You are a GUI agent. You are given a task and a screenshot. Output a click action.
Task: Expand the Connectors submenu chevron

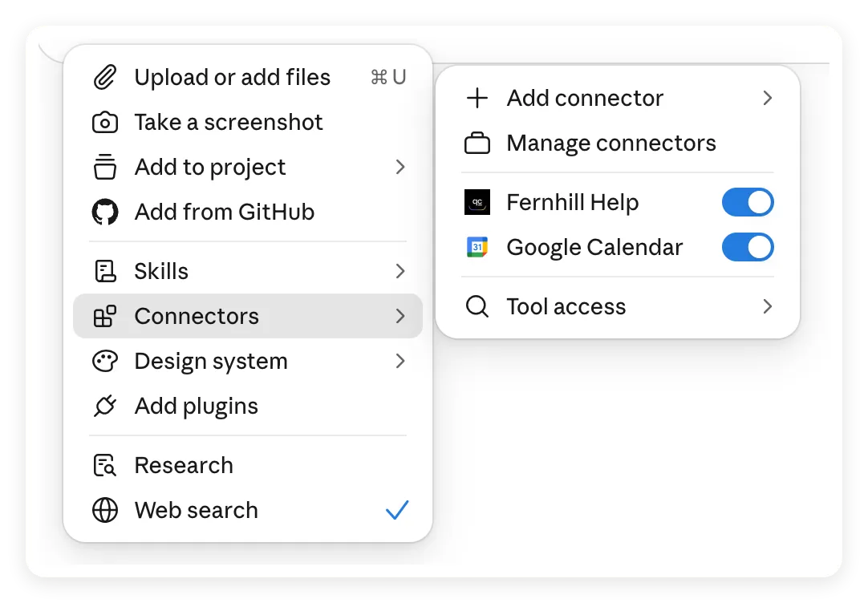point(400,316)
